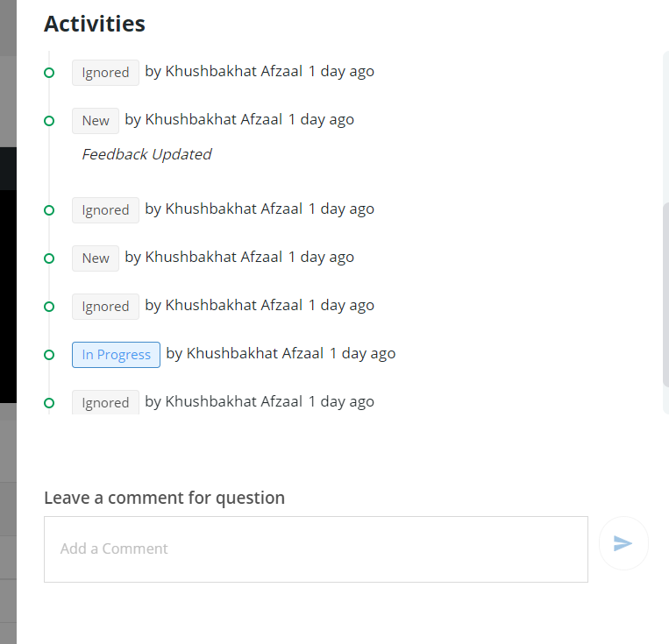Click the second New status badge

[x=96, y=258]
